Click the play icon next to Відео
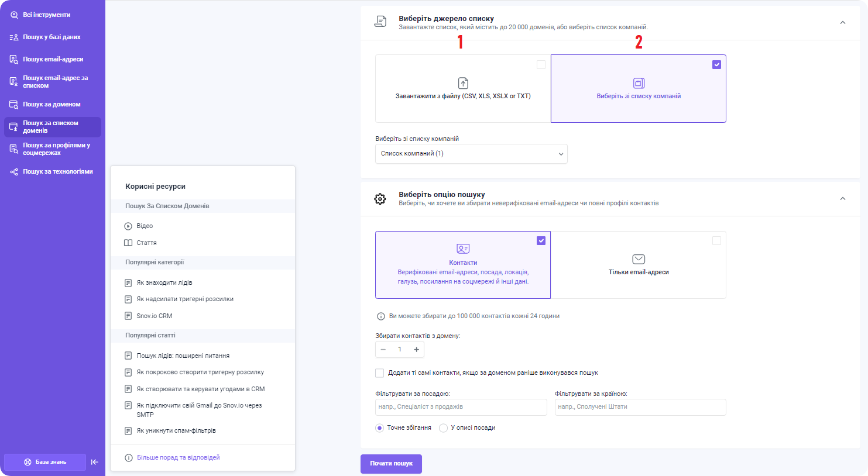The image size is (868, 476). (x=128, y=226)
